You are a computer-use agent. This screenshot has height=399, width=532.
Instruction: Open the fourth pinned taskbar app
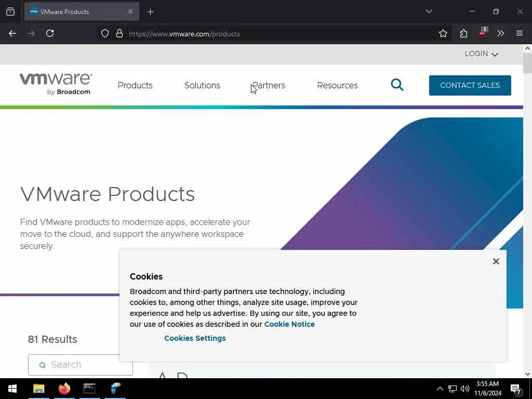115,389
